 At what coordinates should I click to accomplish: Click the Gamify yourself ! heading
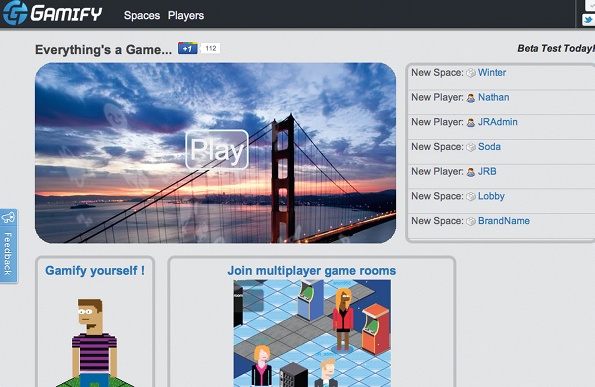95,271
